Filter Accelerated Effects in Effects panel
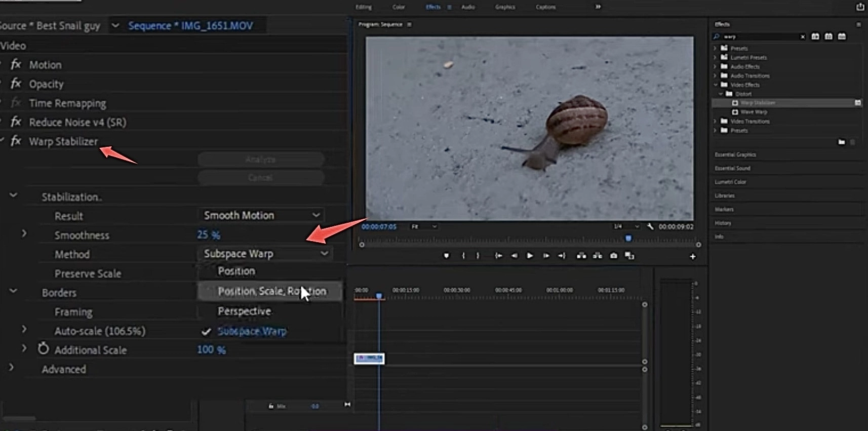The width and height of the screenshot is (868, 431). [x=815, y=36]
